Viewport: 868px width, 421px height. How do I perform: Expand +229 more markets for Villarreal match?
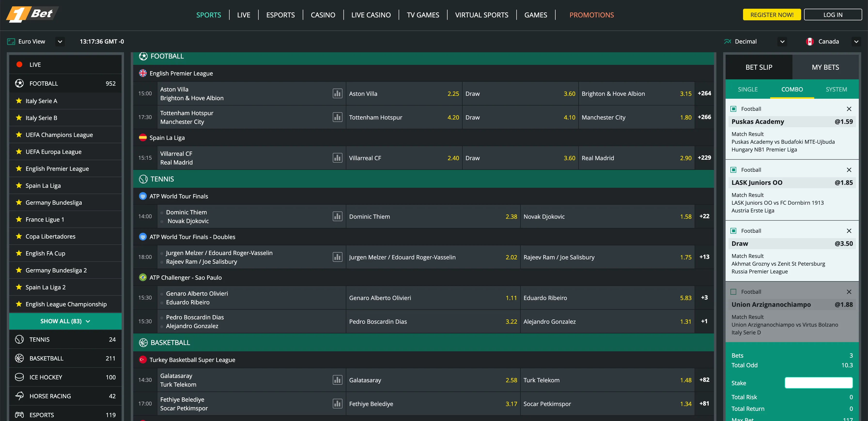coord(704,158)
